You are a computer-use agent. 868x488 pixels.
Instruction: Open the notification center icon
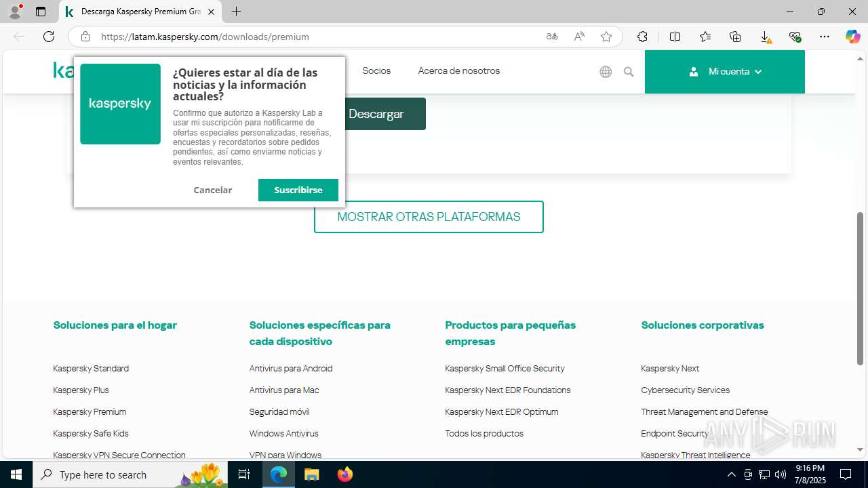[846, 474]
